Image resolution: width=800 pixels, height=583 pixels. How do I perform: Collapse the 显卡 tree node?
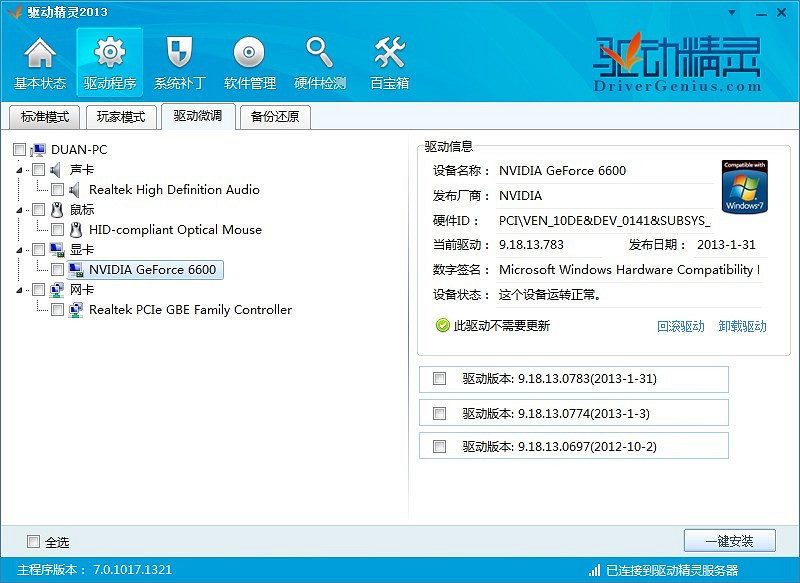point(19,250)
